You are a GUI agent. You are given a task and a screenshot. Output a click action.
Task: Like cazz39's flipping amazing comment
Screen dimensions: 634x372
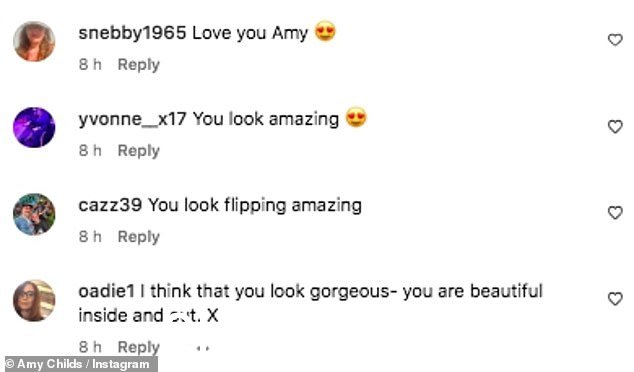coord(615,213)
